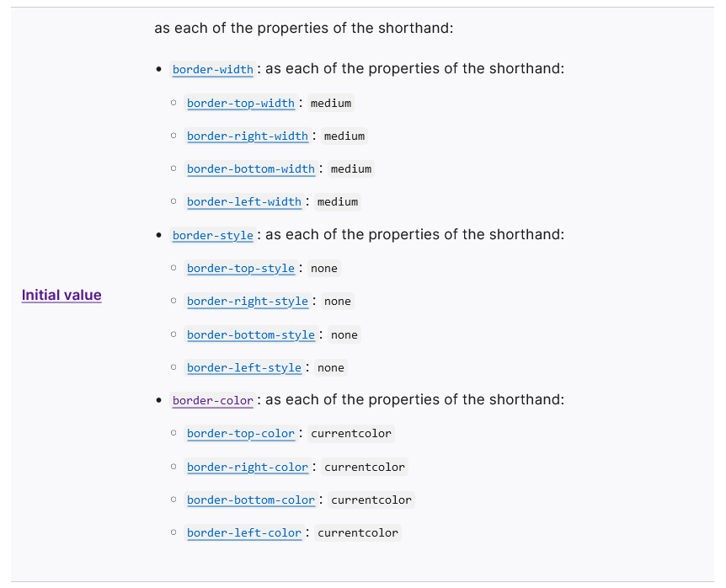Click the medium value of border-top-width
Viewport: 726px width, 588px height.
[x=331, y=103]
